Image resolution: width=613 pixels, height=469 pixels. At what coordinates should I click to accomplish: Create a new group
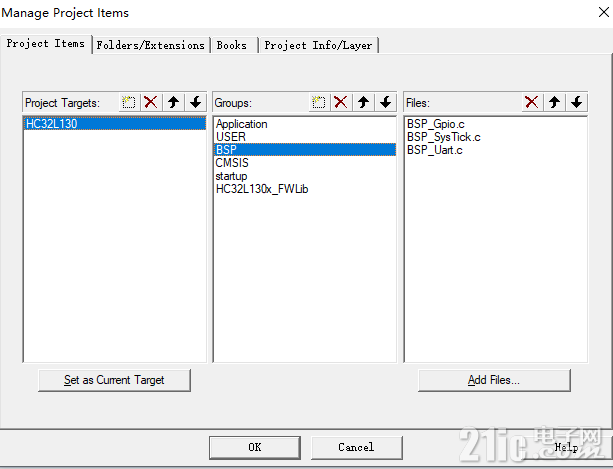pyautogui.click(x=319, y=103)
